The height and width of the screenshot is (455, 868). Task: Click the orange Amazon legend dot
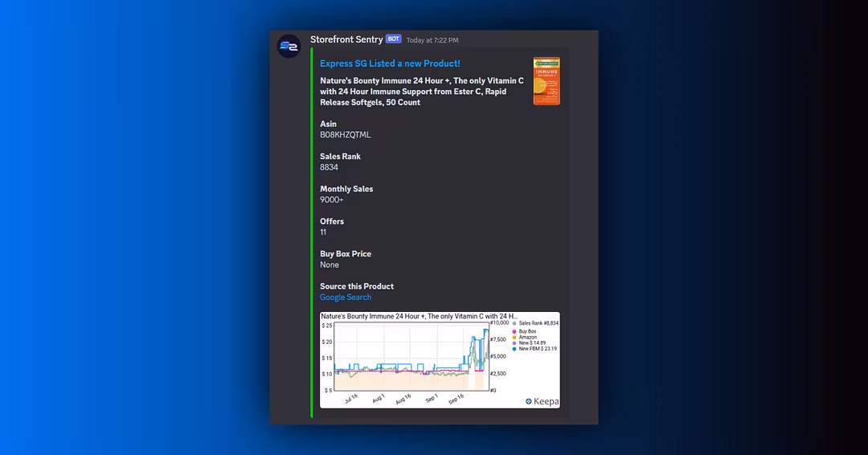pos(514,337)
